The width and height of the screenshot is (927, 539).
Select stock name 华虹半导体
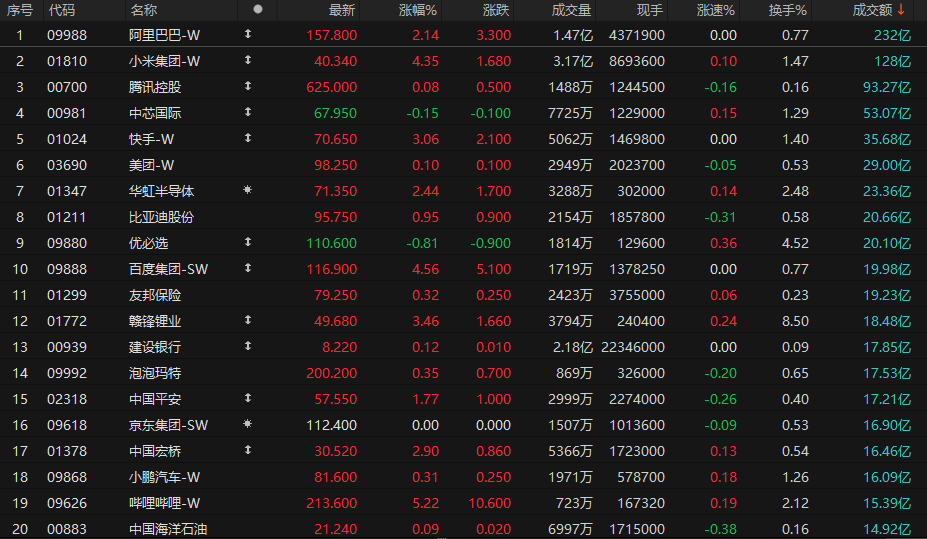(x=161, y=191)
